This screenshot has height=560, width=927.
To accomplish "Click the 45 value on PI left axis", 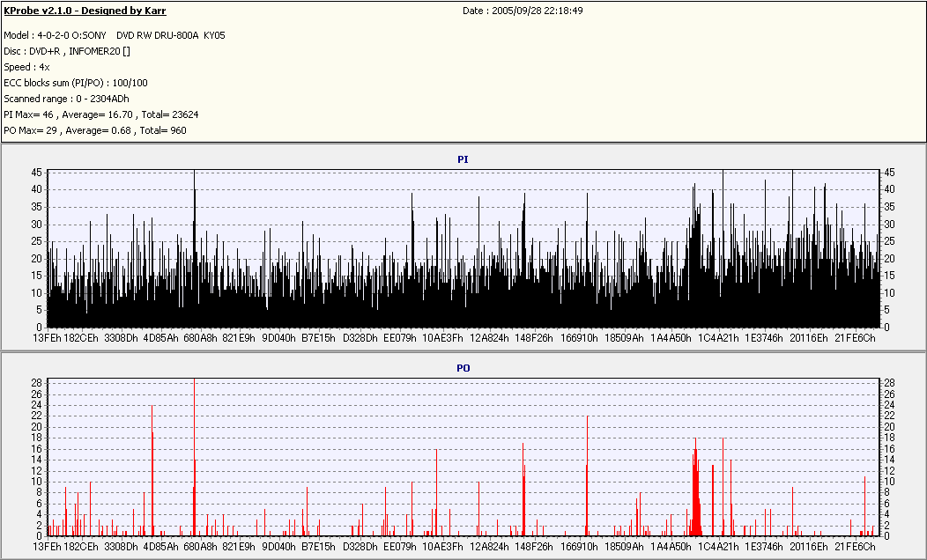I will [x=37, y=173].
